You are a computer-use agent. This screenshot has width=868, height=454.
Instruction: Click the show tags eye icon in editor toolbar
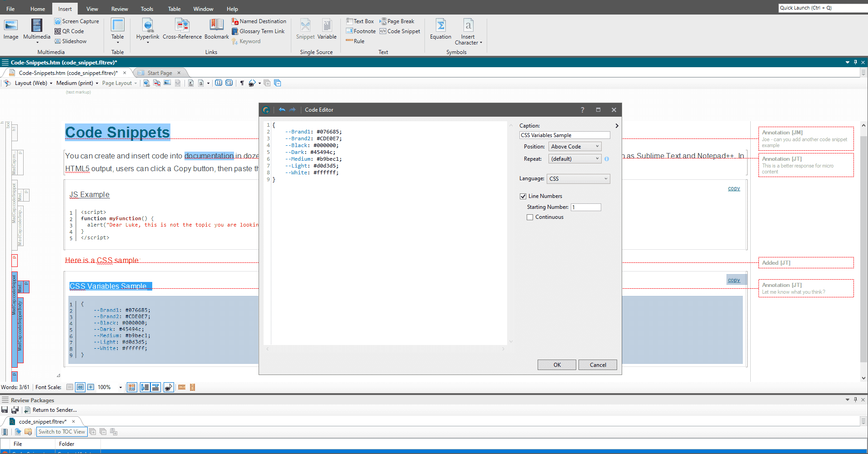pos(252,83)
